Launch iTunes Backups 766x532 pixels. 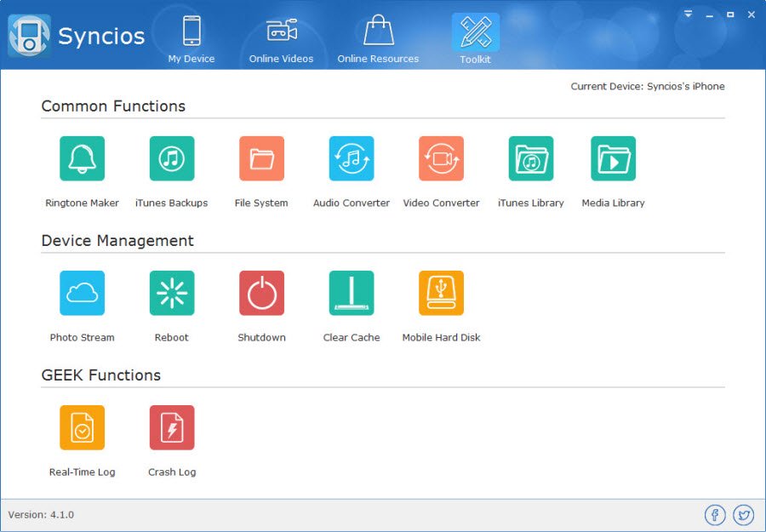coord(172,159)
